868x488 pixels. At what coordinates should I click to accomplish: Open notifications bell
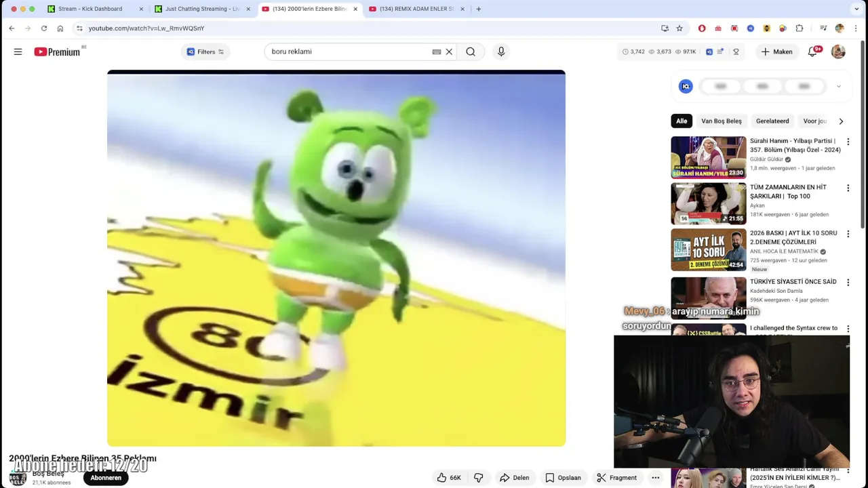pos(813,52)
